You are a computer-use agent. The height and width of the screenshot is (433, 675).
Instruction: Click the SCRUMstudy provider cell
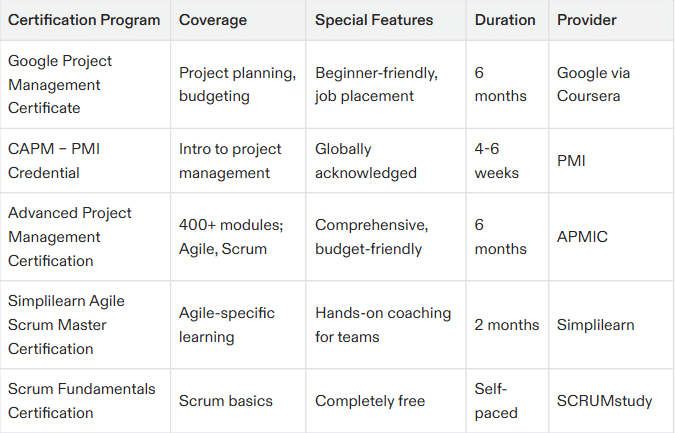(x=604, y=401)
